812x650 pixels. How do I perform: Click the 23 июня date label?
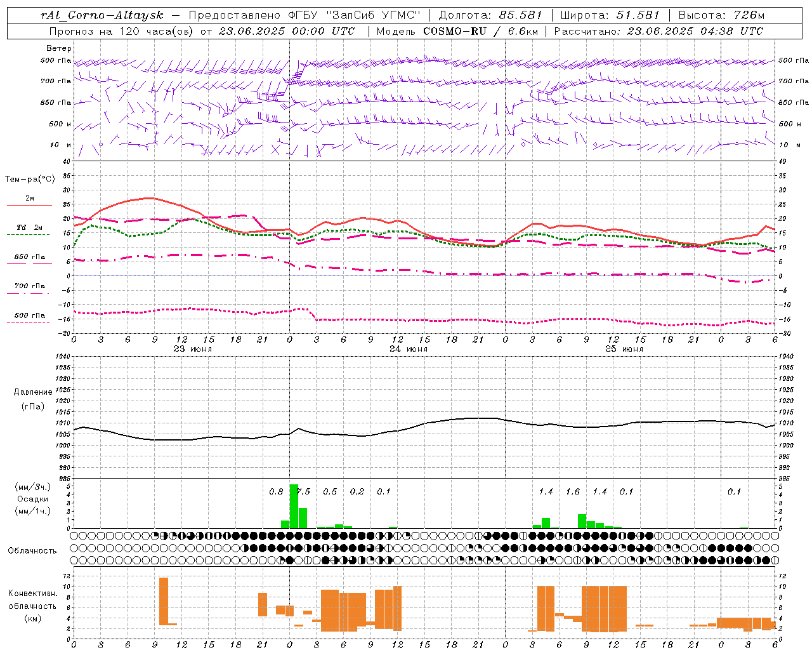pyautogui.click(x=193, y=348)
